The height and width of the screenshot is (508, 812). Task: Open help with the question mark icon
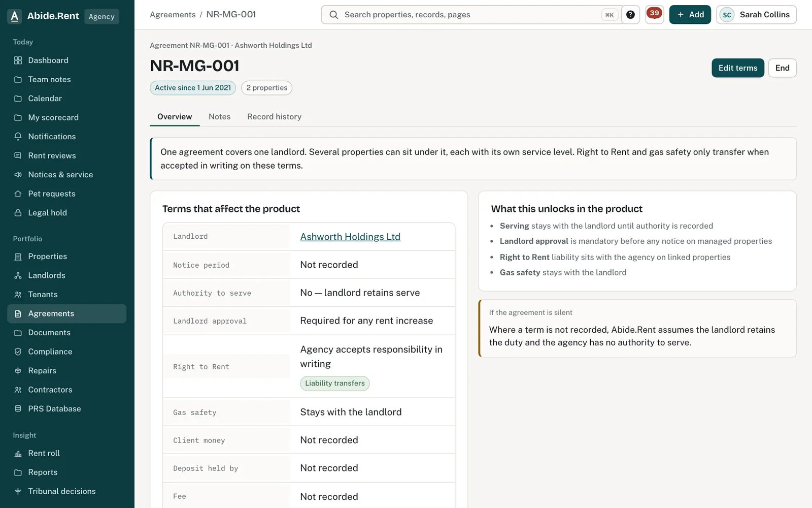630,15
